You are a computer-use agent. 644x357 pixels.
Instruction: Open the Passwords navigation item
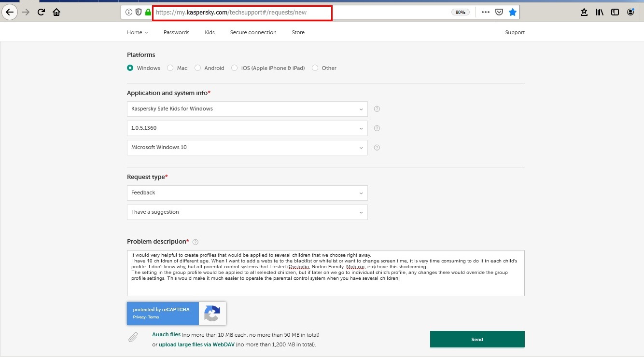[176, 32]
